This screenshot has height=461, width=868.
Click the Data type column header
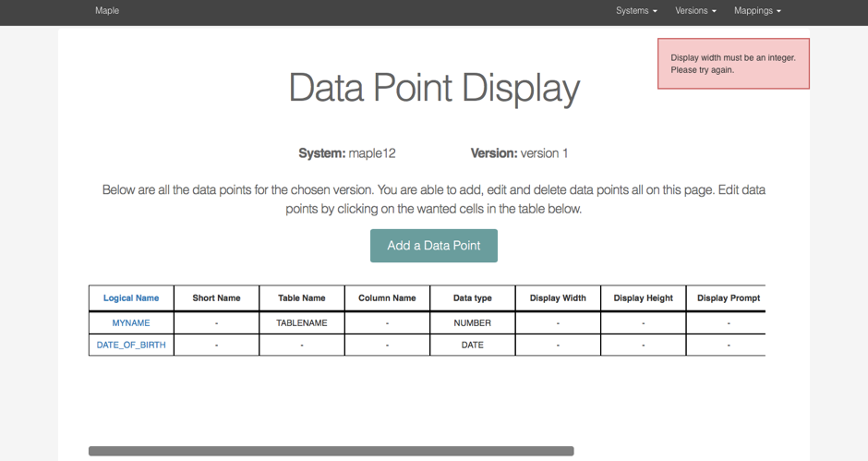(x=472, y=298)
